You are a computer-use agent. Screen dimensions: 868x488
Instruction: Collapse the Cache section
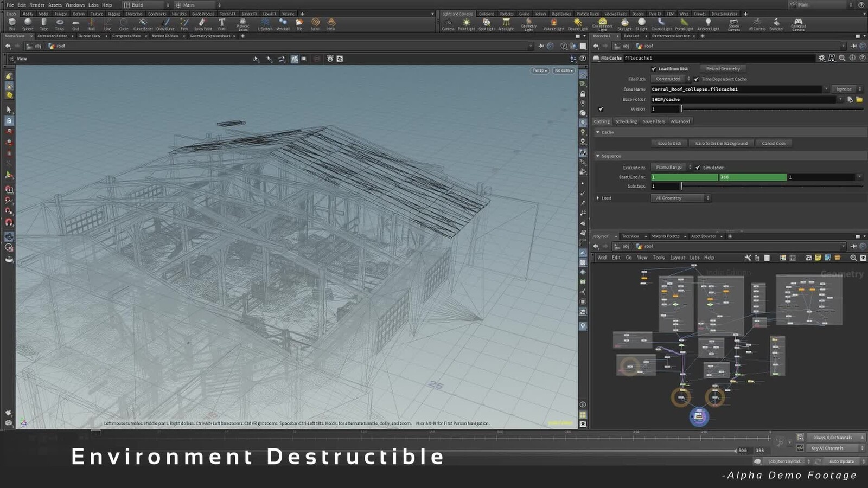[x=598, y=132]
